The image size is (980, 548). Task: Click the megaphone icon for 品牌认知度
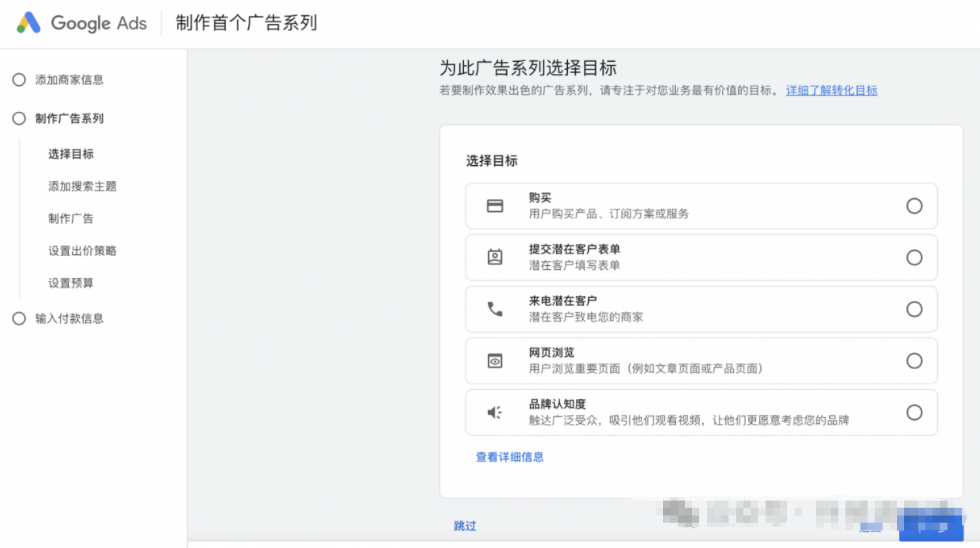tap(495, 412)
